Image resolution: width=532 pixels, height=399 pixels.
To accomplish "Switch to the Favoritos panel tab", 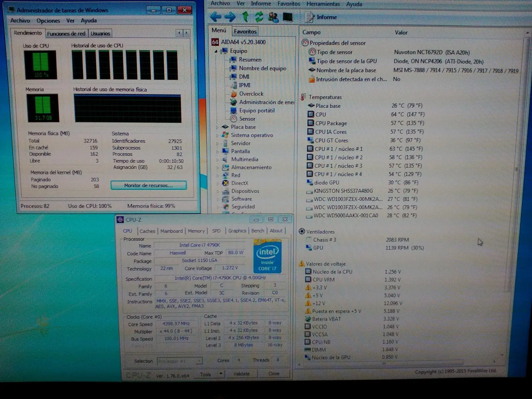I will 245,31.
